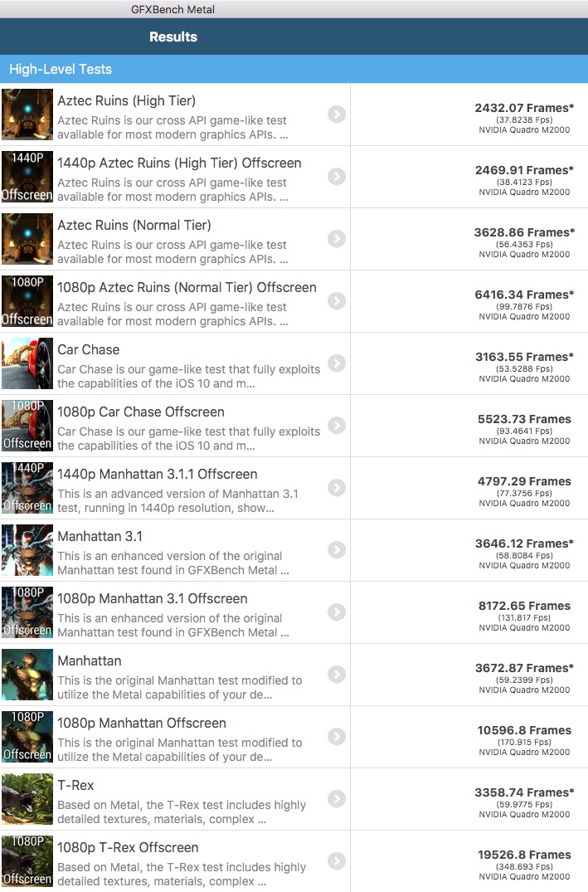Open details arrow next to Manhattan 3.1
The width and height of the screenshot is (588, 892).
click(337, 549)
